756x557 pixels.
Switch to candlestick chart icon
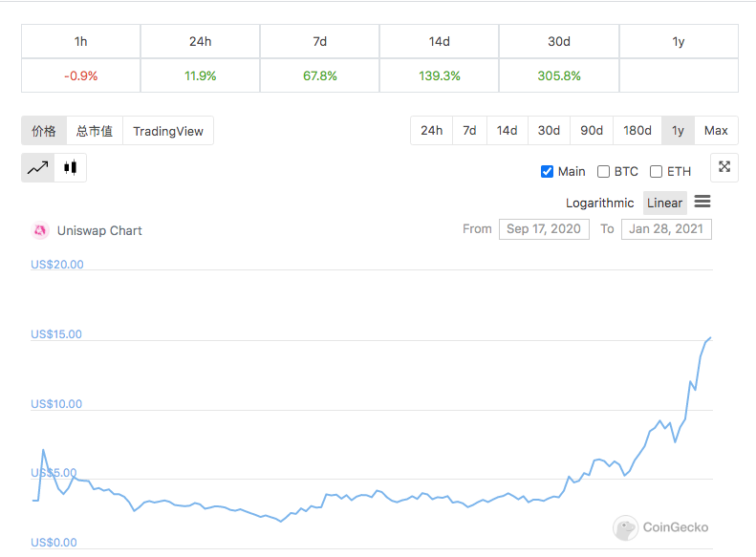(x=71, y=168)
